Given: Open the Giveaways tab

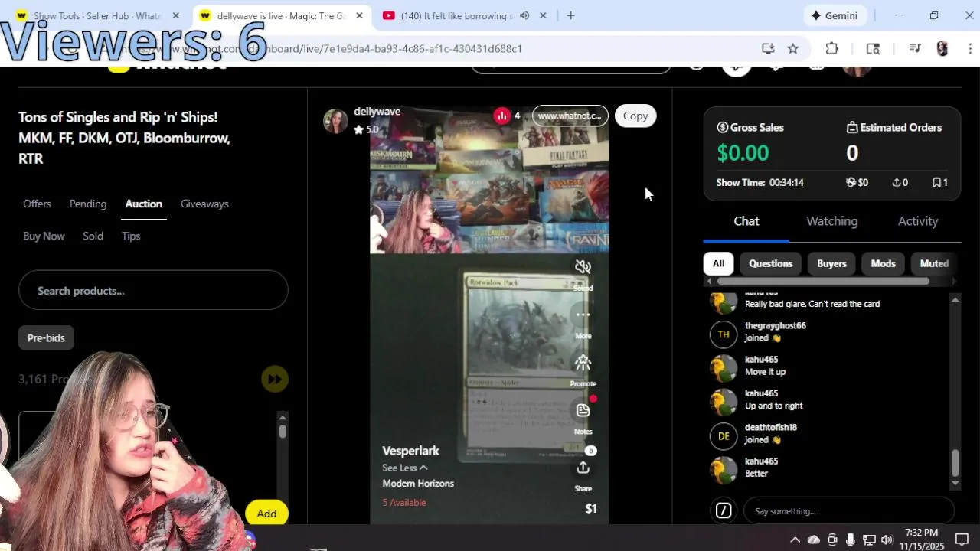Looking at the screenshot, I should [x=204, y=204].
